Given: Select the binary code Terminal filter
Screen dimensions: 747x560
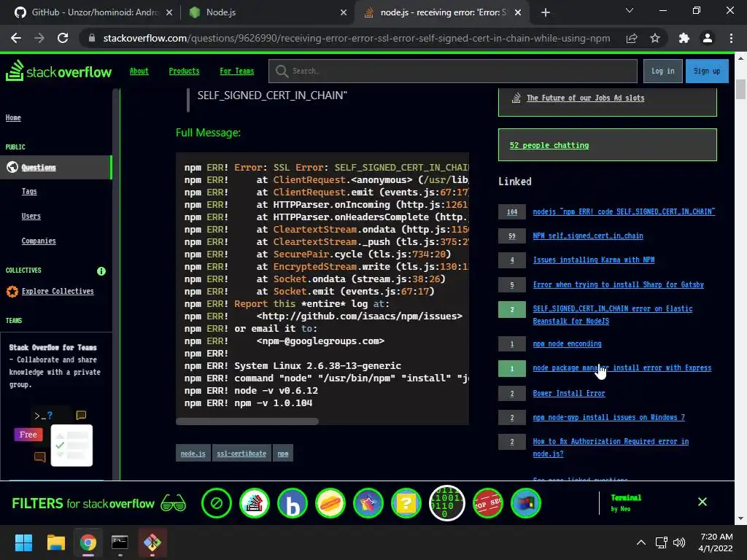Looking at the screenshot, I should 447,503.
